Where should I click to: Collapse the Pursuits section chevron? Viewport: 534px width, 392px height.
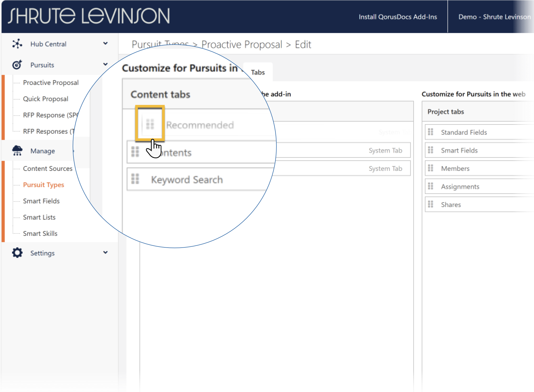click(x=105, y=64)
